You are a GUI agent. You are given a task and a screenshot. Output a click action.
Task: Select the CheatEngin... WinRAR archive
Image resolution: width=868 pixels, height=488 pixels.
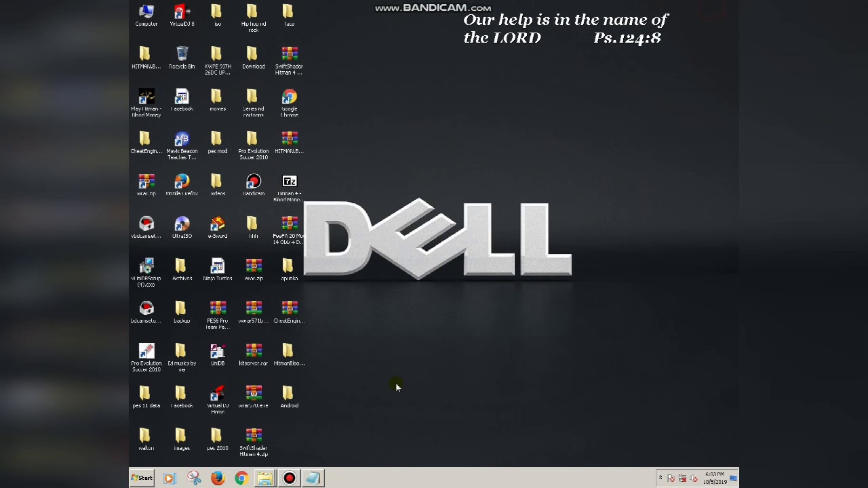pyautogui.click(x=290, y=312)
